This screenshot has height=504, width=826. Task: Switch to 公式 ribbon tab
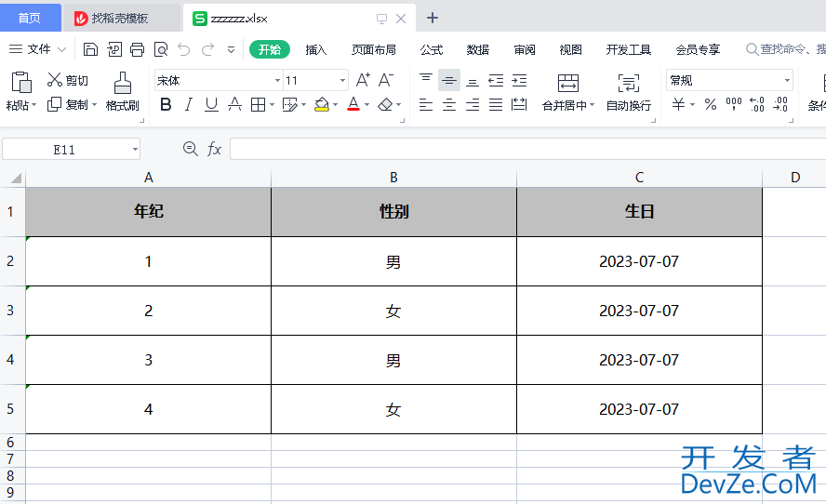(432, 49)
